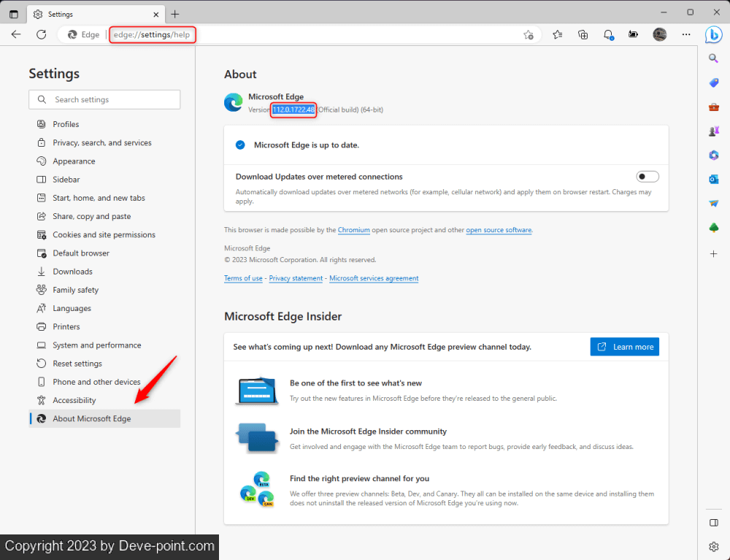Follow the open source software link

pyautogui.click(x=499, y=230)
